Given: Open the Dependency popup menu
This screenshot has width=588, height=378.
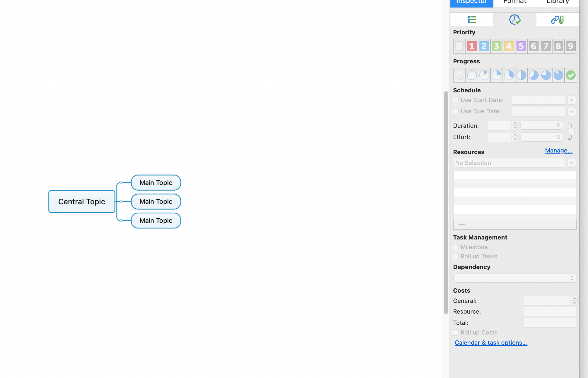Looking at the screenshot, I should click(x=515, y=278).
